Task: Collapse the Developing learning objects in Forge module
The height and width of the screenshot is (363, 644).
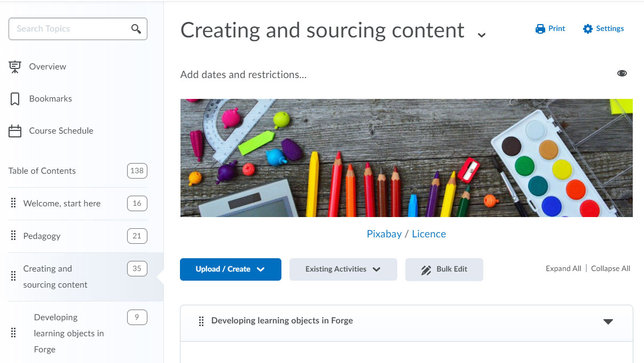Action: pos(608,321)
